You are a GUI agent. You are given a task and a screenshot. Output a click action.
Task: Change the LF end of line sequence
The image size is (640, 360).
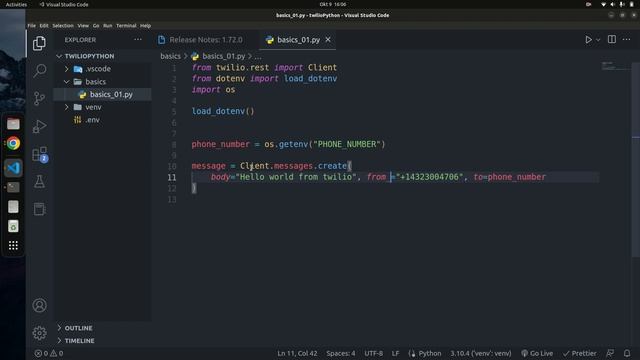click(x=395, y=353)
